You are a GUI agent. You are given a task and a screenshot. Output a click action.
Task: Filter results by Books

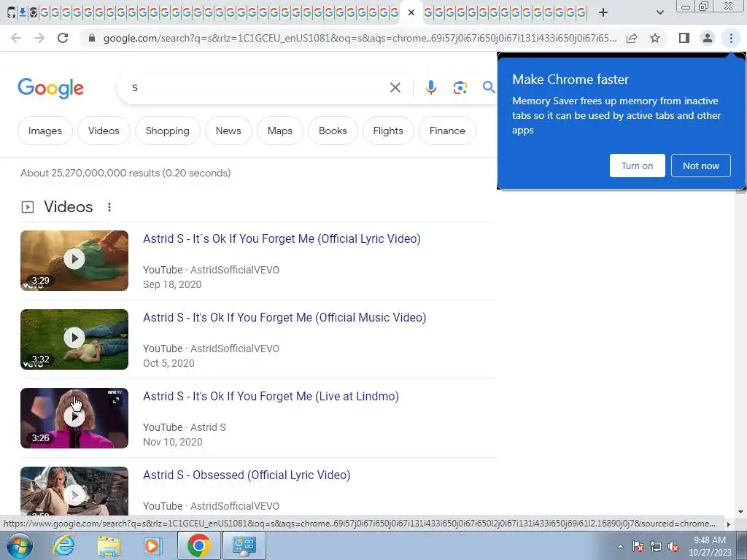[x=333, y=131]
